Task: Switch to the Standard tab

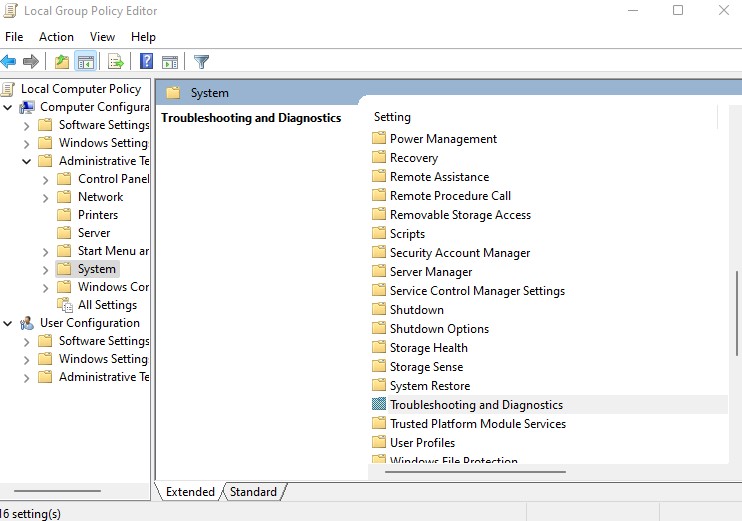Action: coord(253,492)
